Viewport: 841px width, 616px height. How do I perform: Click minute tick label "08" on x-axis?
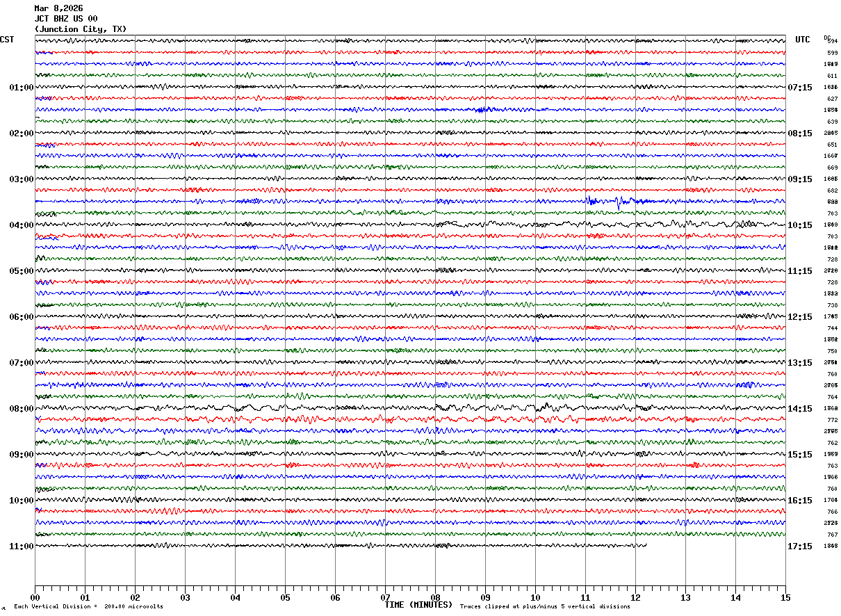(x=435, y=598)
